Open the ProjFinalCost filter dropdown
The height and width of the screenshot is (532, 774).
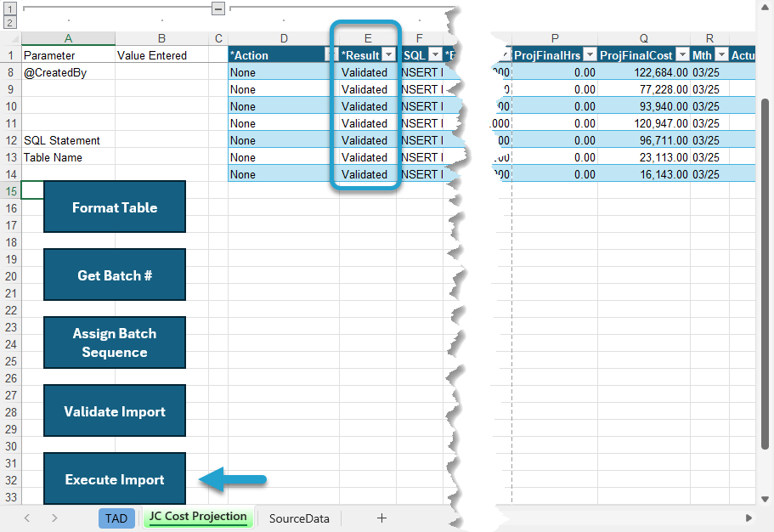click(682, 54)
